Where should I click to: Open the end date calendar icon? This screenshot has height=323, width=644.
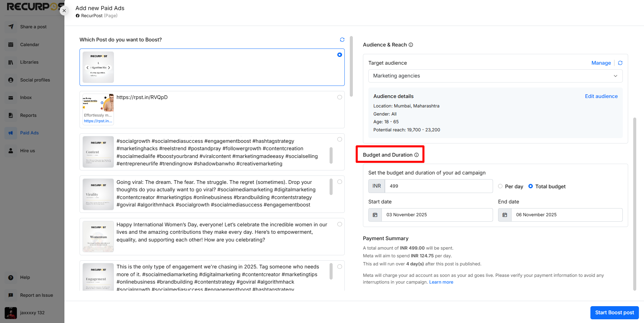pos(505,215)
